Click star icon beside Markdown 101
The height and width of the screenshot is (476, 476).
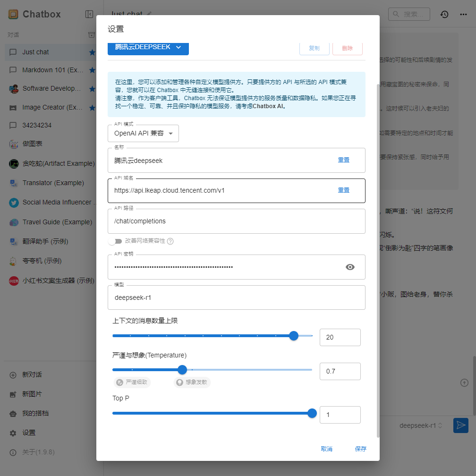92,70
